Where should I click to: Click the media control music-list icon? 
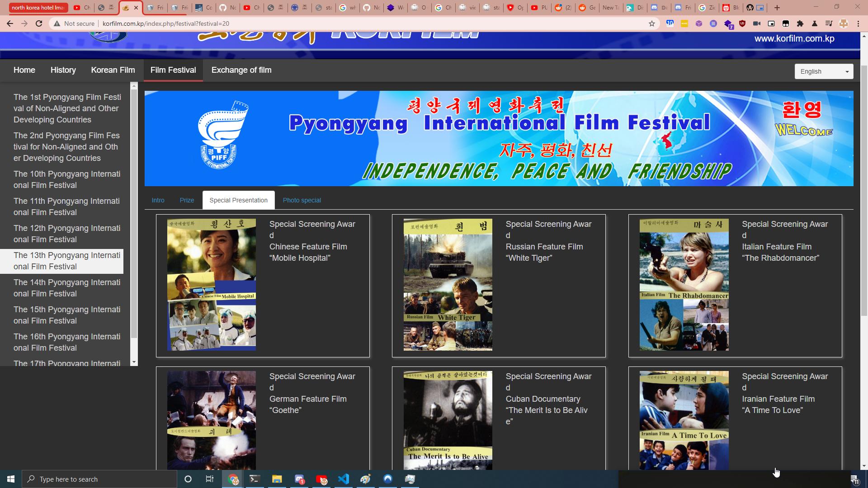click(829, 23)
